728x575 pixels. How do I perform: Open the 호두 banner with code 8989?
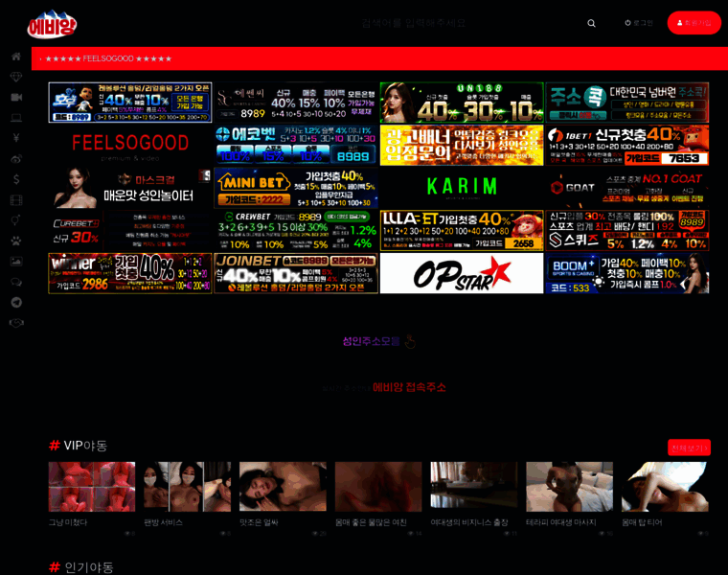coord(130,103)
